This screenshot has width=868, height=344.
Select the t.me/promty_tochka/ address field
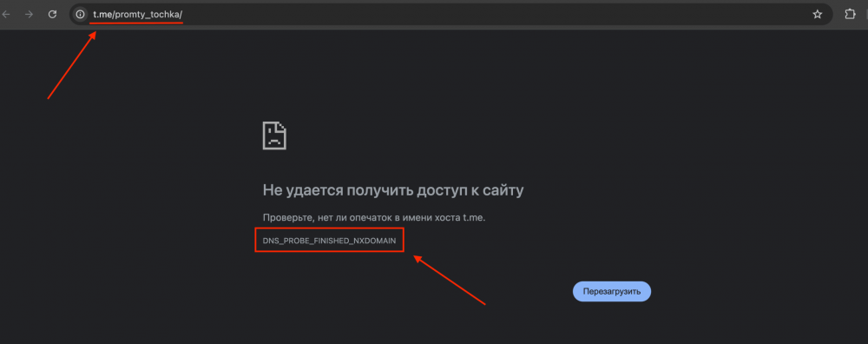(x=451, y=15)
